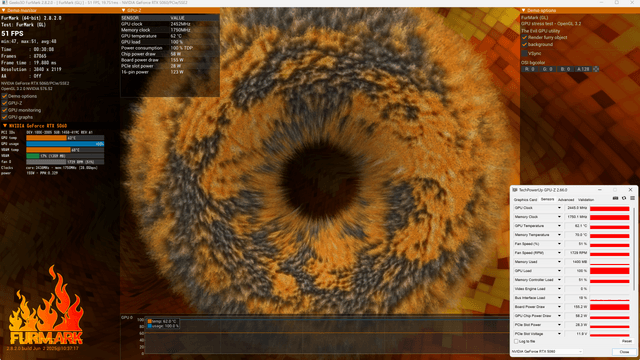Click the FurMark flame logo
The image size is (640, 360).
pyautogui.click(x=46, y=305)
